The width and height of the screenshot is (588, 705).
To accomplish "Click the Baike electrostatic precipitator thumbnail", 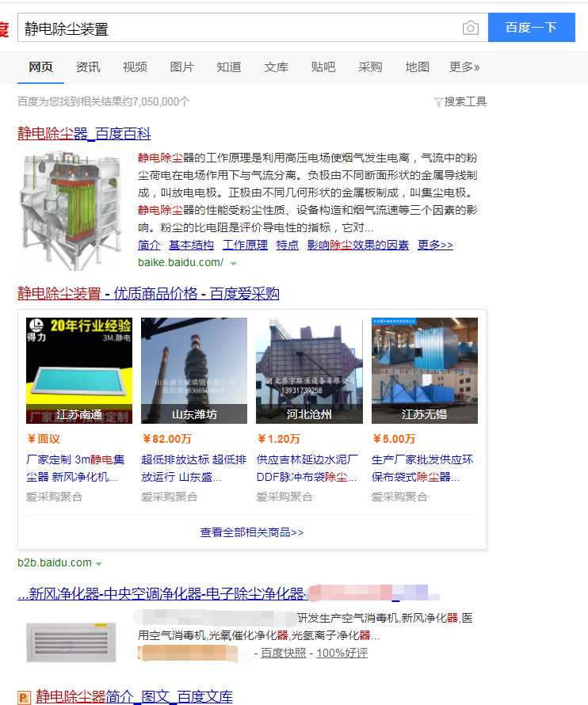I will pyautogui.click(x=71, y=211).
